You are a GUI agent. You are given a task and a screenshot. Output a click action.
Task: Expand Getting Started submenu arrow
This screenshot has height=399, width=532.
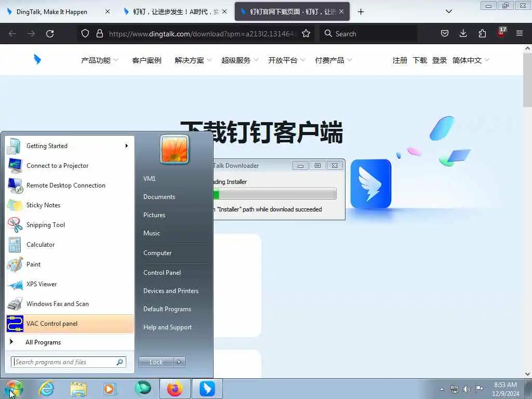coord(127,146)
